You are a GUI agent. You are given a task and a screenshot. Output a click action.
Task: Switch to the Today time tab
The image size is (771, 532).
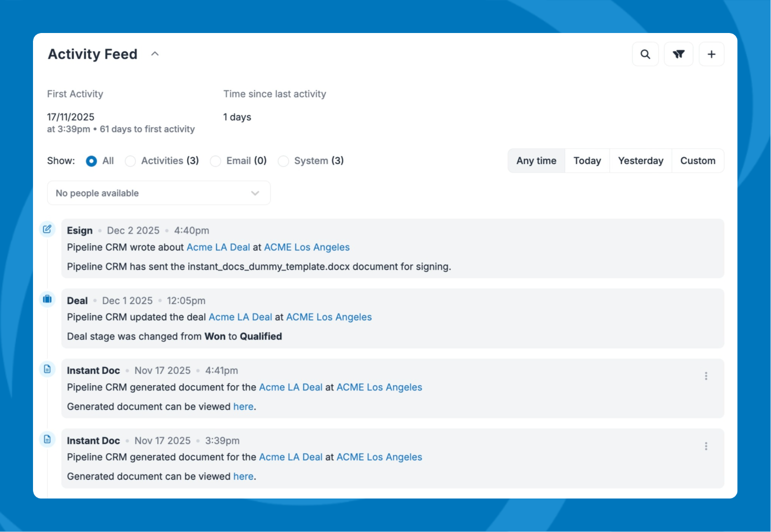[x=587, y=161]
